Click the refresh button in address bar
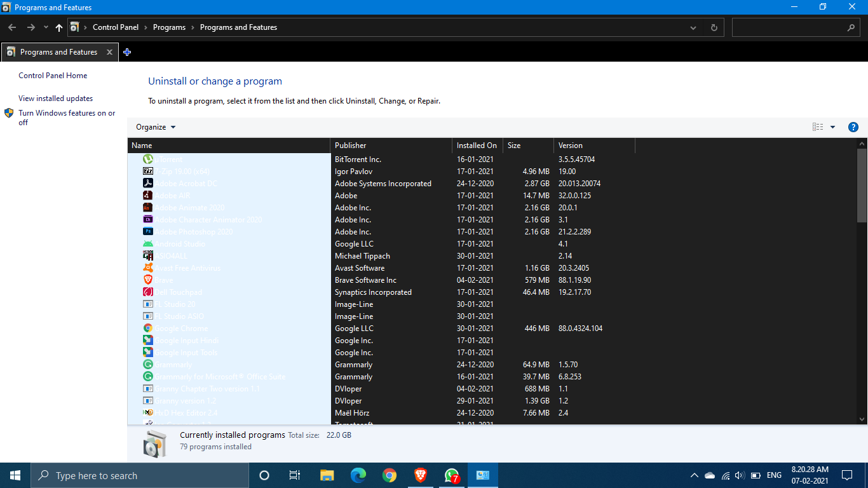Viewport: 868px width, 488px height. click(x=714, y=27)
